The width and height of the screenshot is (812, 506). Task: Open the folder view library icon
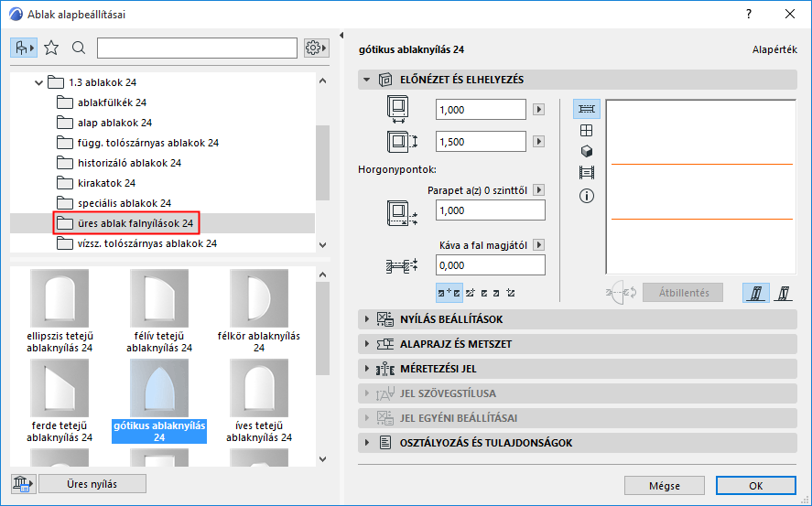coord(24,48)
